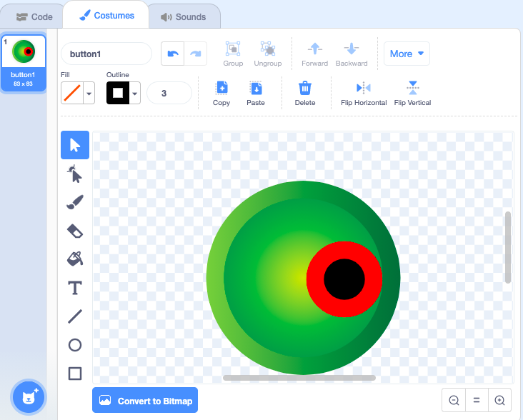523x420 pixels.
Task: Click Convert to Bitmap button
Action: coord(145,401)
